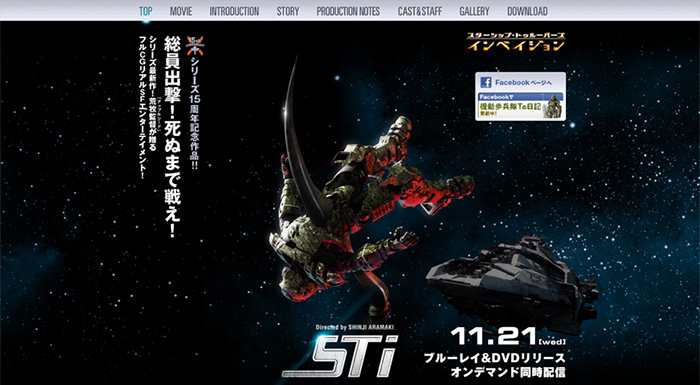Click the STi movie logo
700x385 pixels.
point(341,356)
